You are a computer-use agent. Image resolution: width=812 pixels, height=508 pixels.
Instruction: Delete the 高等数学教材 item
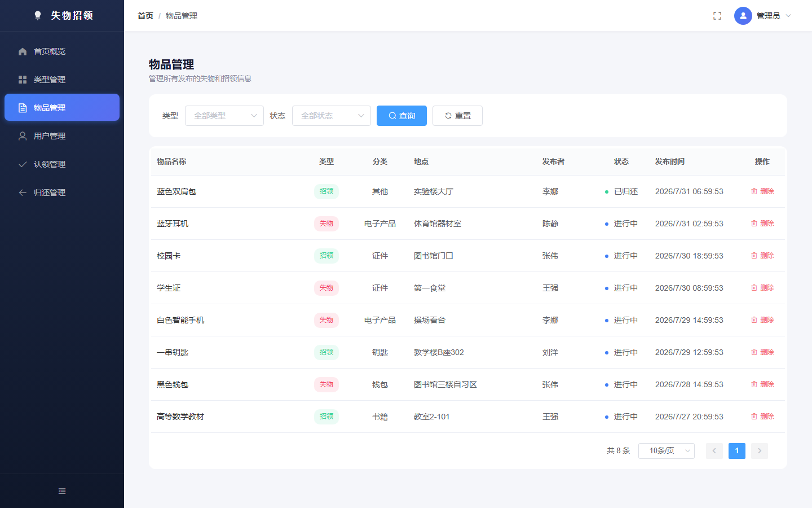pyautogui.click(x=762, y=417)
